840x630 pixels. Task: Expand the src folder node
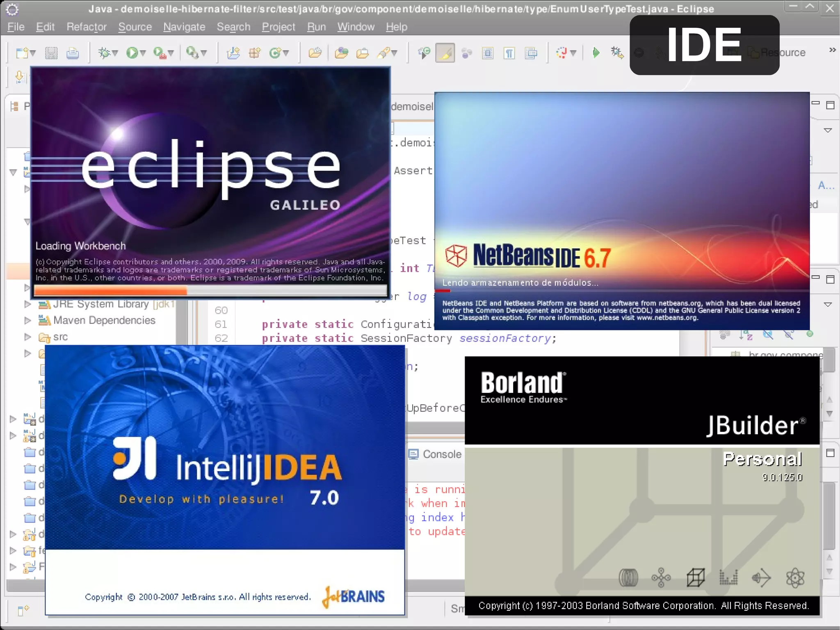pos(27,337)
